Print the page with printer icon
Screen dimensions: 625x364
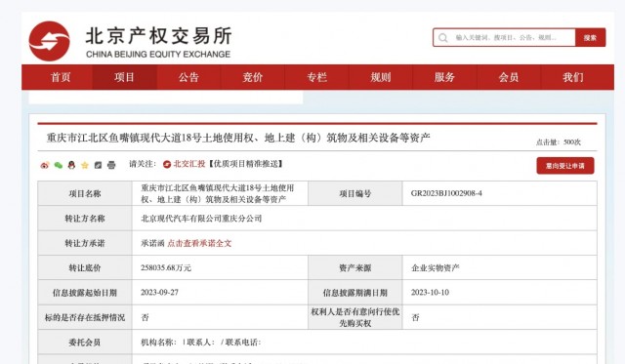click(x=111, y=165)
